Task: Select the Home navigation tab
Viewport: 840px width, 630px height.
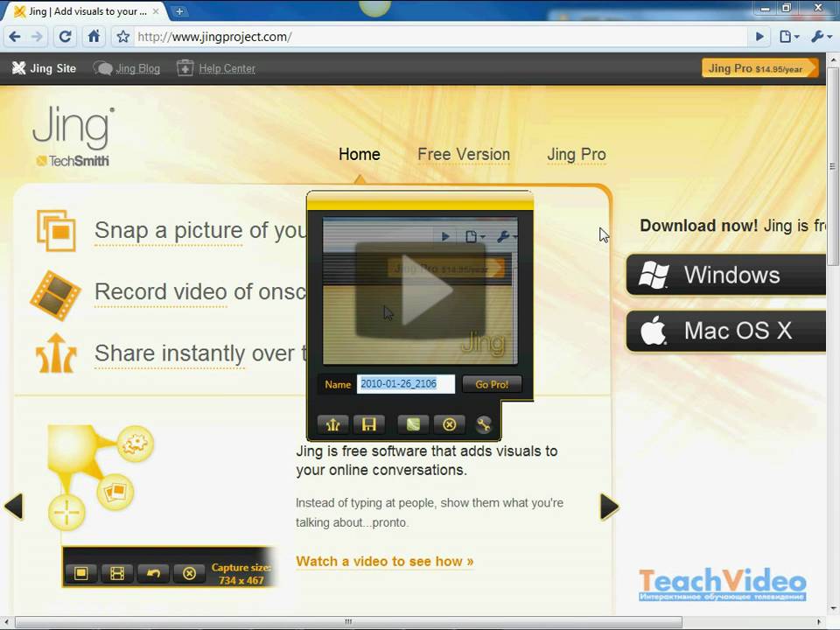Action: point(360,154)
